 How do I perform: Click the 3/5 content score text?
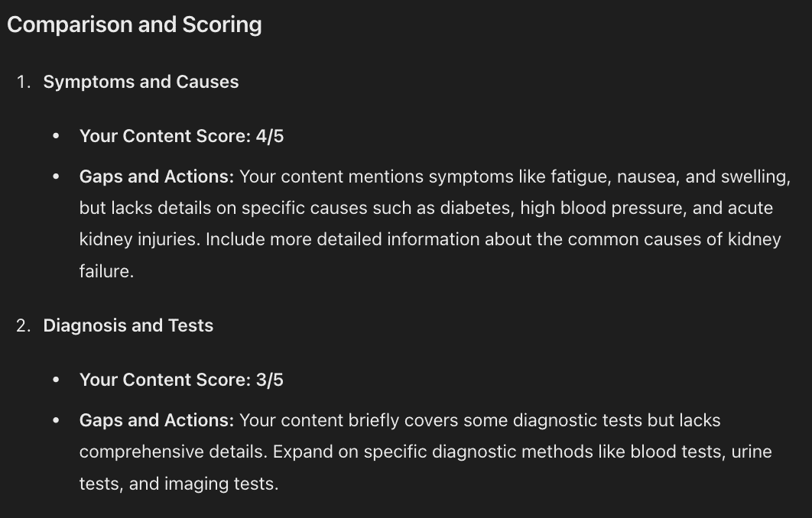pos(270,380)
